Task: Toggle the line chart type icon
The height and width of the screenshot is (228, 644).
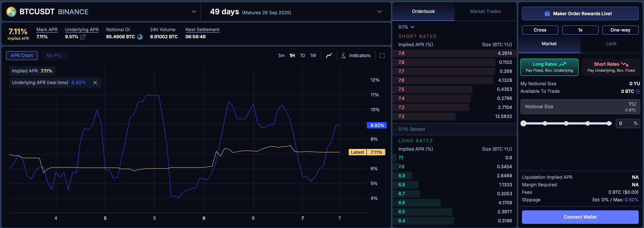Action: pos(329,56)
